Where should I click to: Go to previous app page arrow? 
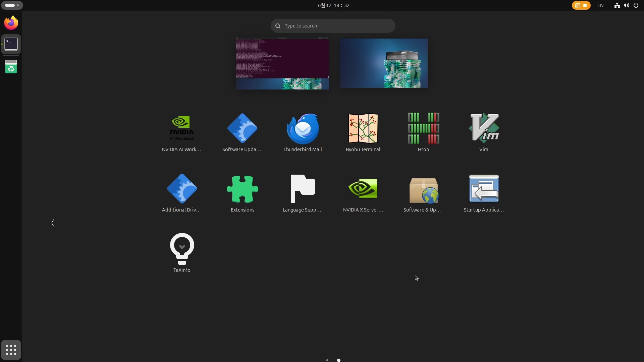(x=53, y=223)
